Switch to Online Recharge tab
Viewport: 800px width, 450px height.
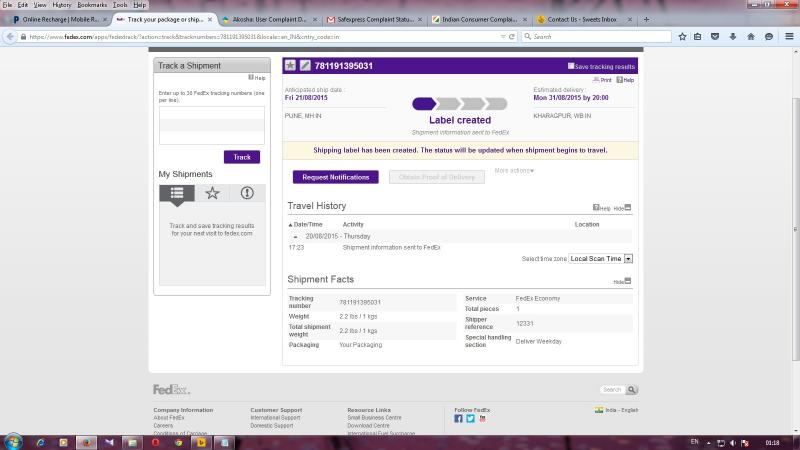point(59,19)
